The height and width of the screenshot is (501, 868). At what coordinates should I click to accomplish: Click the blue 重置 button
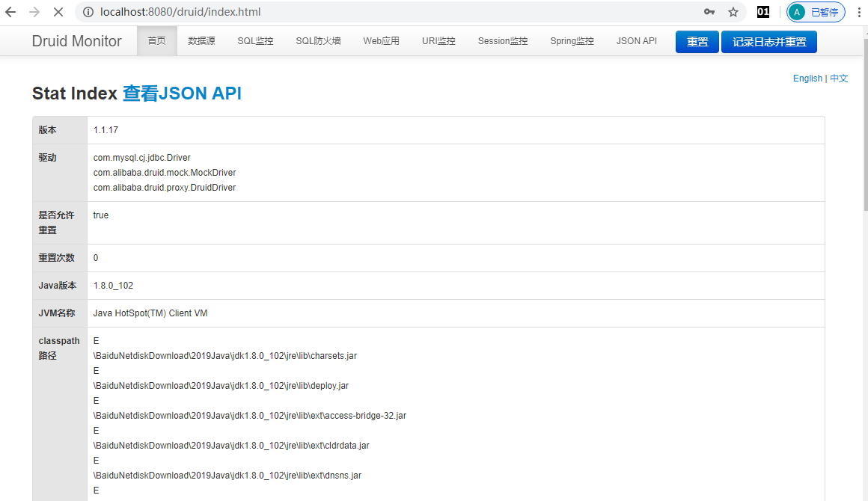point(697,41)
